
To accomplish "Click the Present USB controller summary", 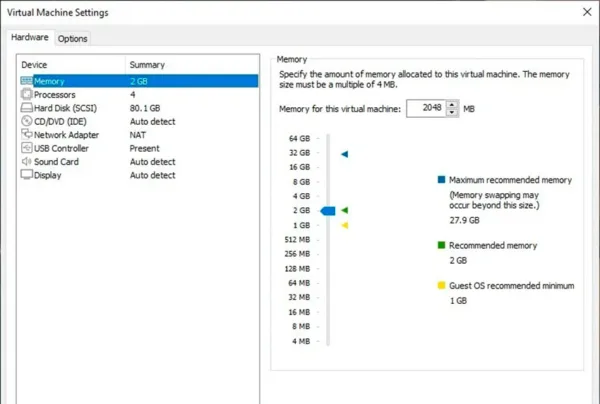I will pos(144,148).
